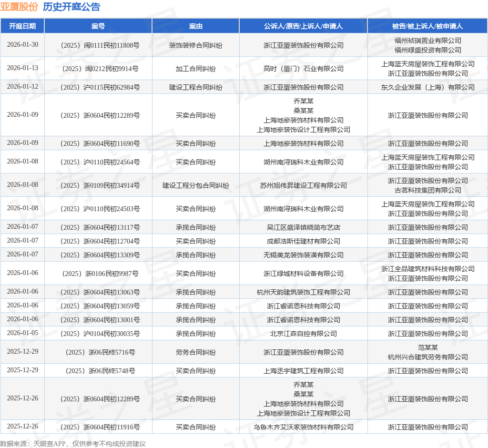Click the 案由 column header
The width and height of the screenshot is (488, 448).
(196, 26)
